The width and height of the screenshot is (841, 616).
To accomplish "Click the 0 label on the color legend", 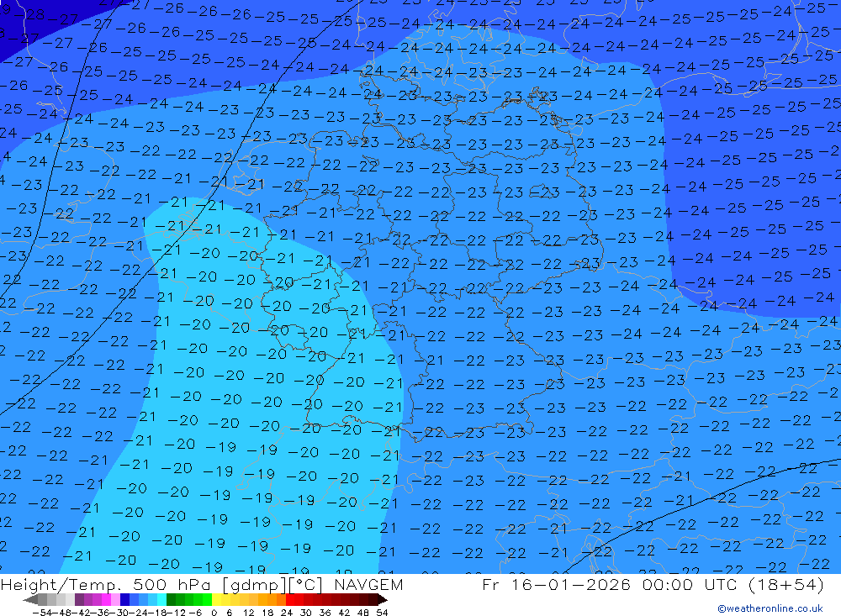I will point(214,613).
